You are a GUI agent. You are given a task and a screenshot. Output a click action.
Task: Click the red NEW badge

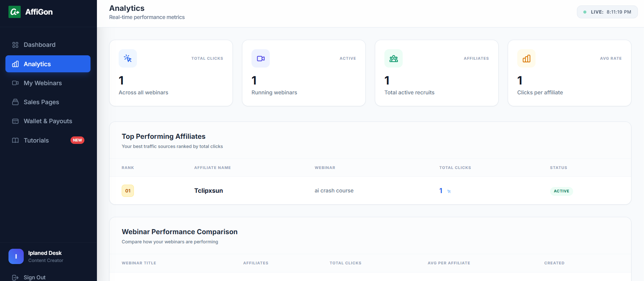click(x=77, y=140)
